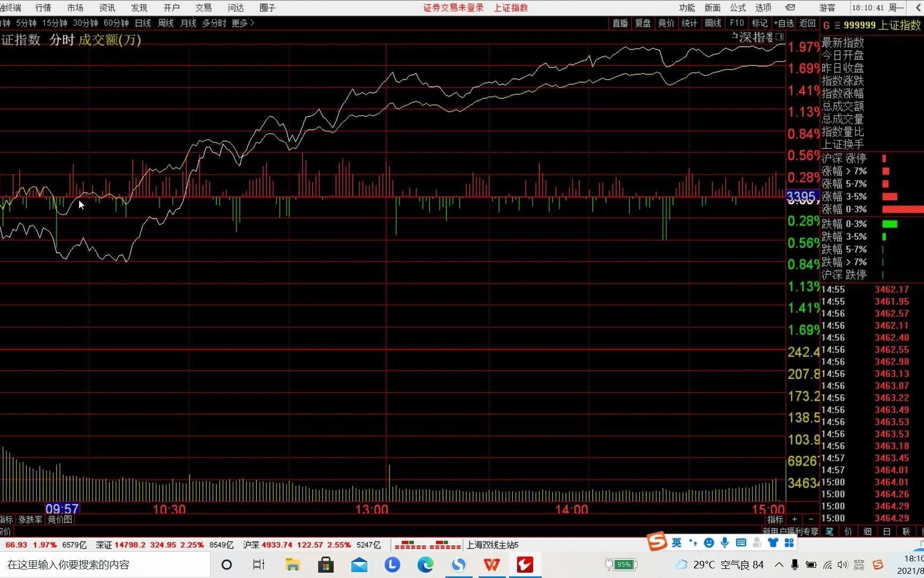Open the Sogou toolbox grid icon
The width and height of the screenshot is (924, 578).
pos(789,543)
